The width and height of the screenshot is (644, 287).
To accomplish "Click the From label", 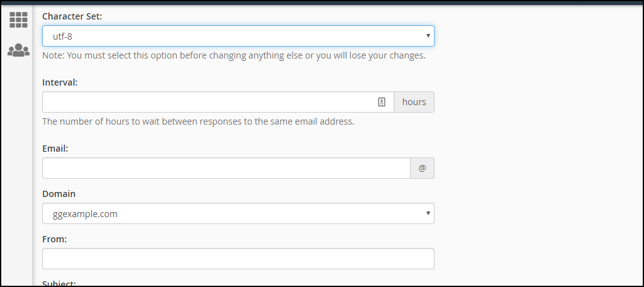I will pos(55,239).
